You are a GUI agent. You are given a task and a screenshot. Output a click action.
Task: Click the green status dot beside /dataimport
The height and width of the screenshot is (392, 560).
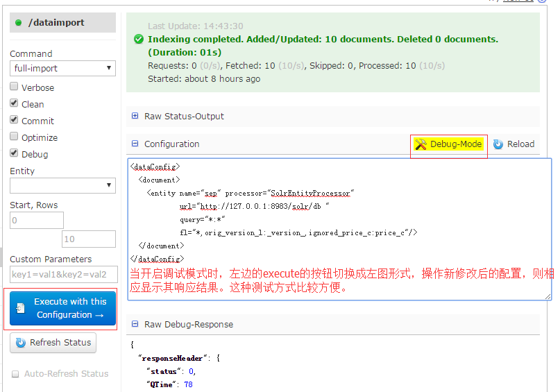coord(19,23)
